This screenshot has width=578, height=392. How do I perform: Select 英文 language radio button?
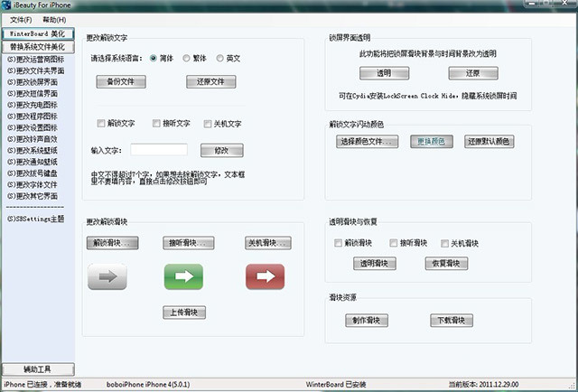point(219,59)
